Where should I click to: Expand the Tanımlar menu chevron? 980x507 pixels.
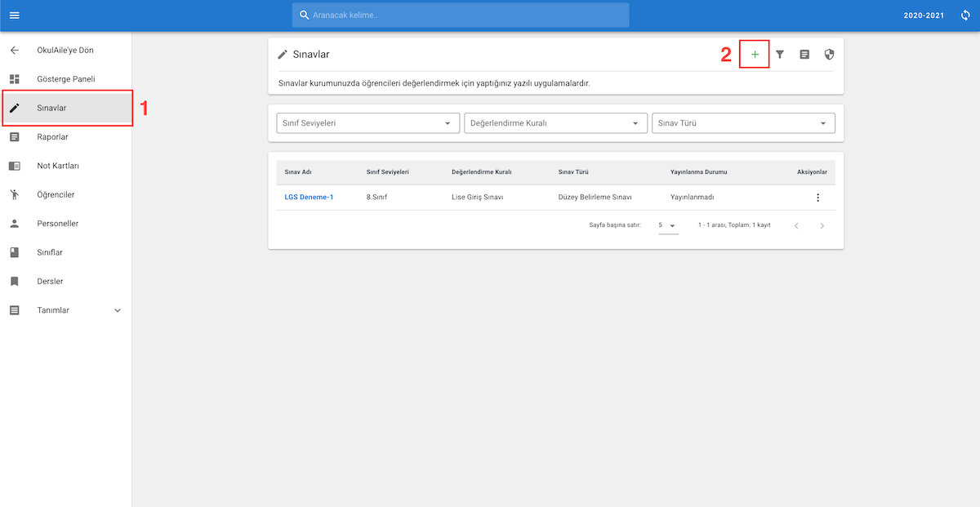click(117, 310)
